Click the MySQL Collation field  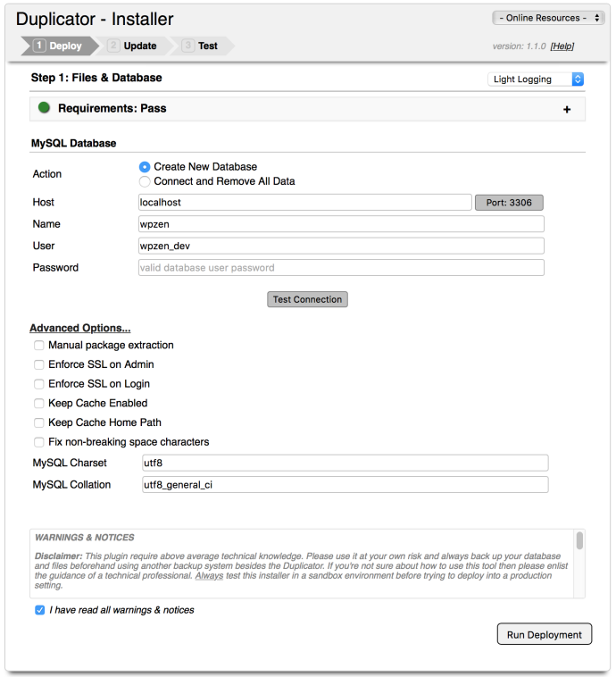point(345,485)
